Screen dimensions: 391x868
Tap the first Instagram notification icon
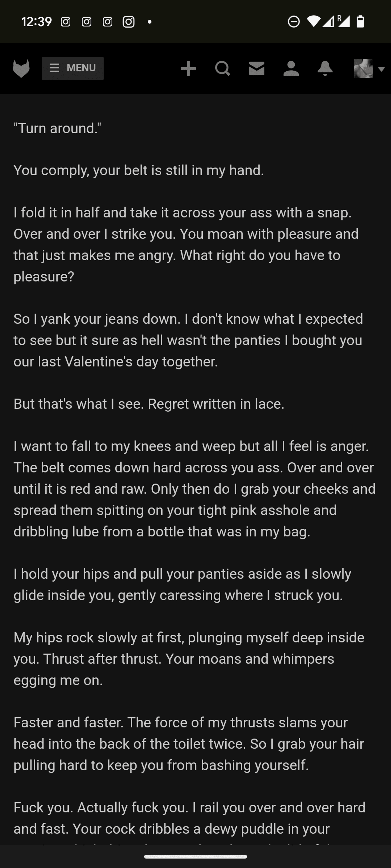click(x=66, y=22)
